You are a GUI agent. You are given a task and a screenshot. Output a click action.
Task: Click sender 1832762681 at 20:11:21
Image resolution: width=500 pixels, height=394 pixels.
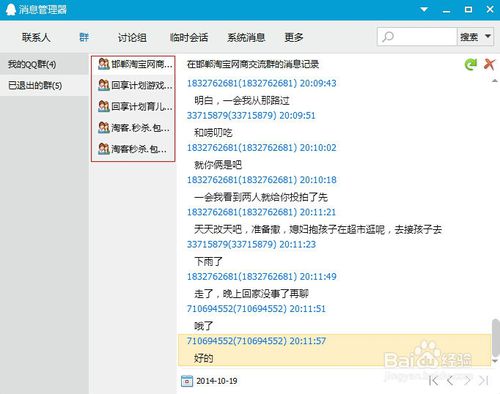point(261,212)
